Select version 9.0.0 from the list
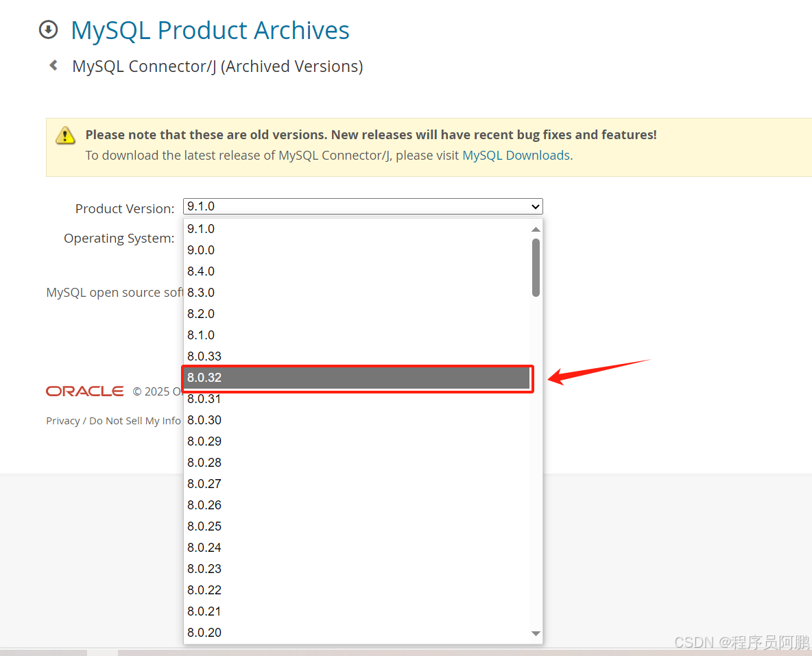Image resolution: width=812 pixels, height=656 pixels. [x=357, y=250]
